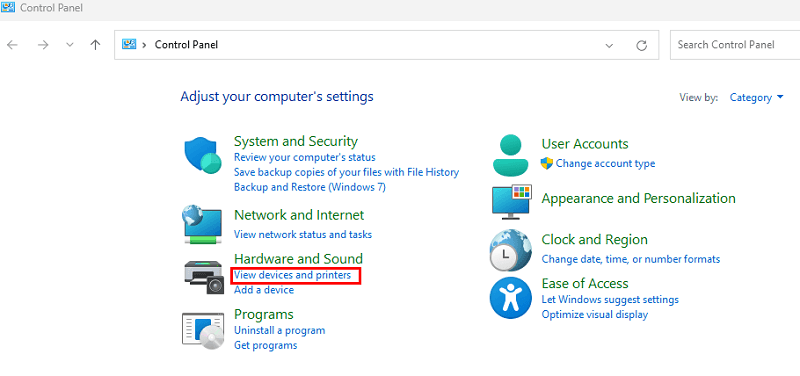The image size is (800, 376).
Task: Open Change date, time, or number formats
Action: pos(631,259)
